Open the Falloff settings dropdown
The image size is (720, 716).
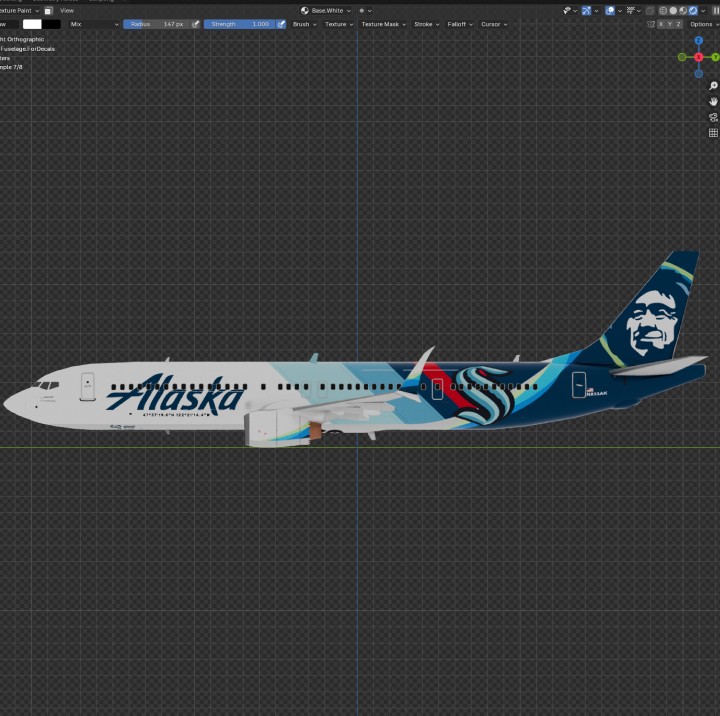pyautogui.click(x=459, y=24)
